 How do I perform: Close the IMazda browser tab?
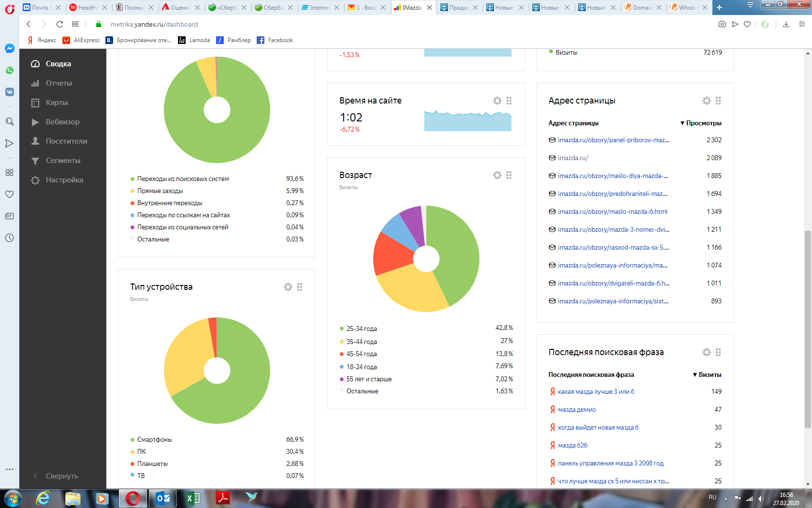[429, 8]
